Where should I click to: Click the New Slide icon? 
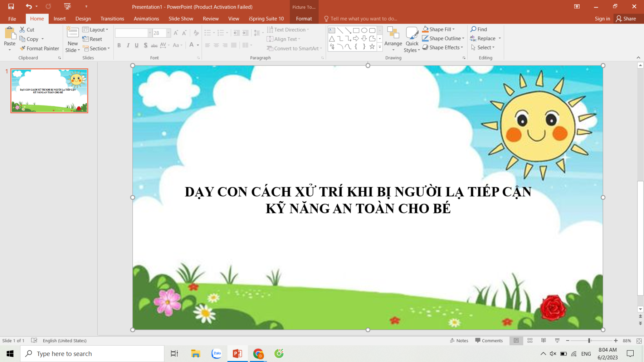(x=73, y=33)
